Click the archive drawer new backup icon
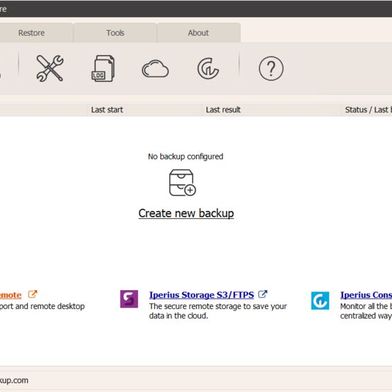Viewport: 392px width, 392px height. click(x=182, y=183)
